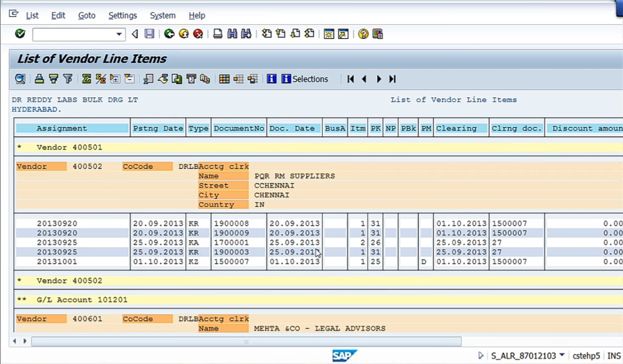Viewport: 623px width, 364px height.
Task: Jump to first page in standard toolbar
Action: 267,34
